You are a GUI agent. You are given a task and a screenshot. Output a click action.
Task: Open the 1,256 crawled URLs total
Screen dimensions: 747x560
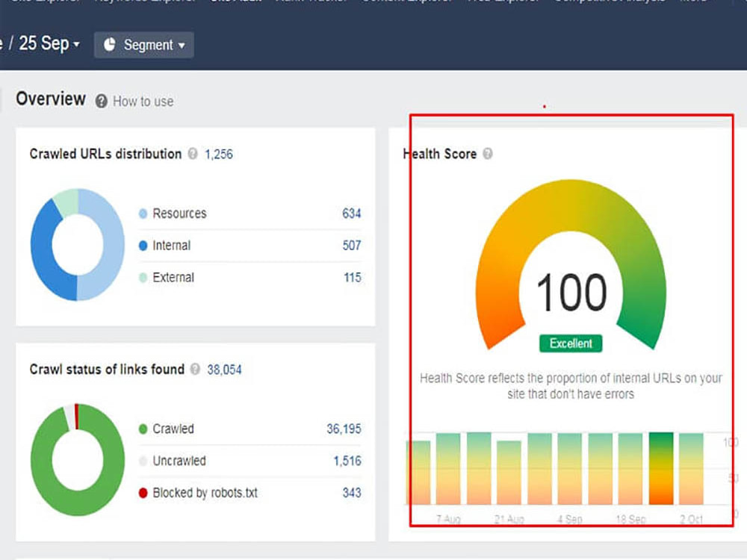[x=219, y=155]
